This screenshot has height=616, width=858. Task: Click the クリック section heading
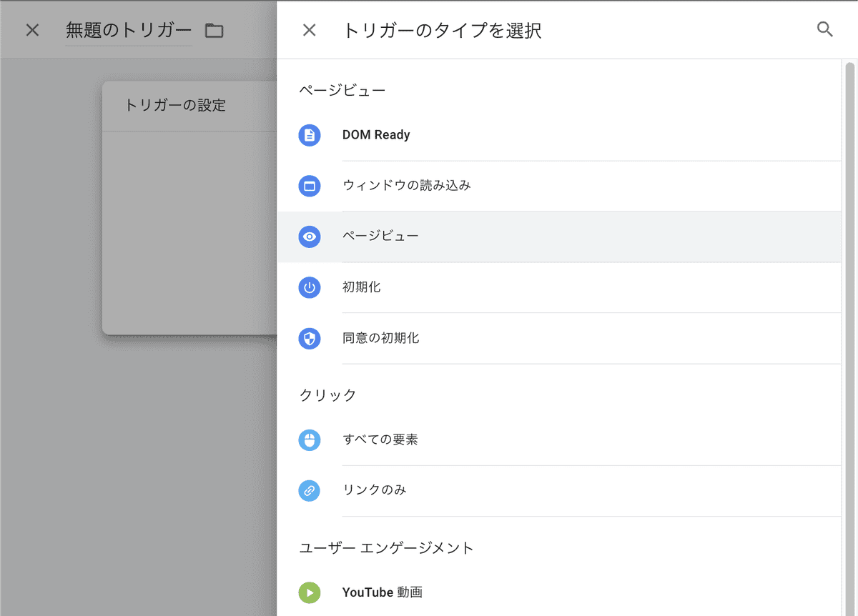point(327,395)
